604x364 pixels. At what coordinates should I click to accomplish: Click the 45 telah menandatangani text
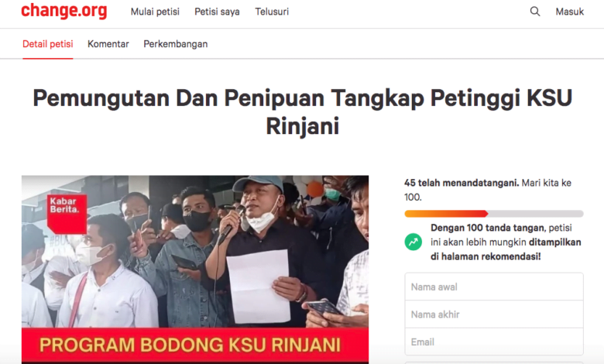(462, 183)
